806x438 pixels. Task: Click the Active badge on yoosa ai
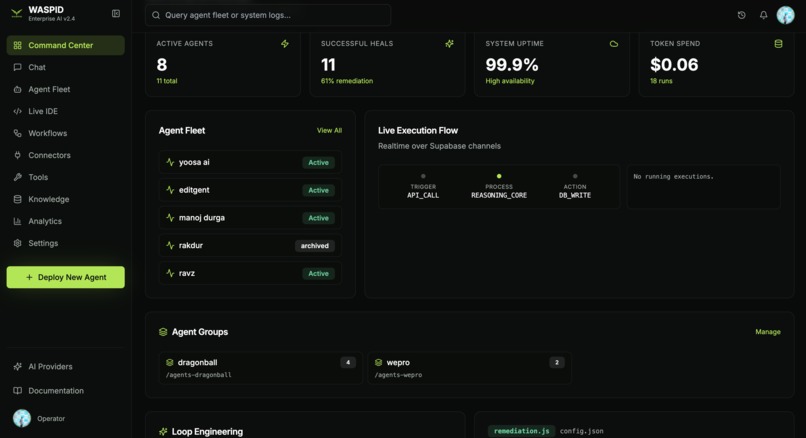pos(318,162)
